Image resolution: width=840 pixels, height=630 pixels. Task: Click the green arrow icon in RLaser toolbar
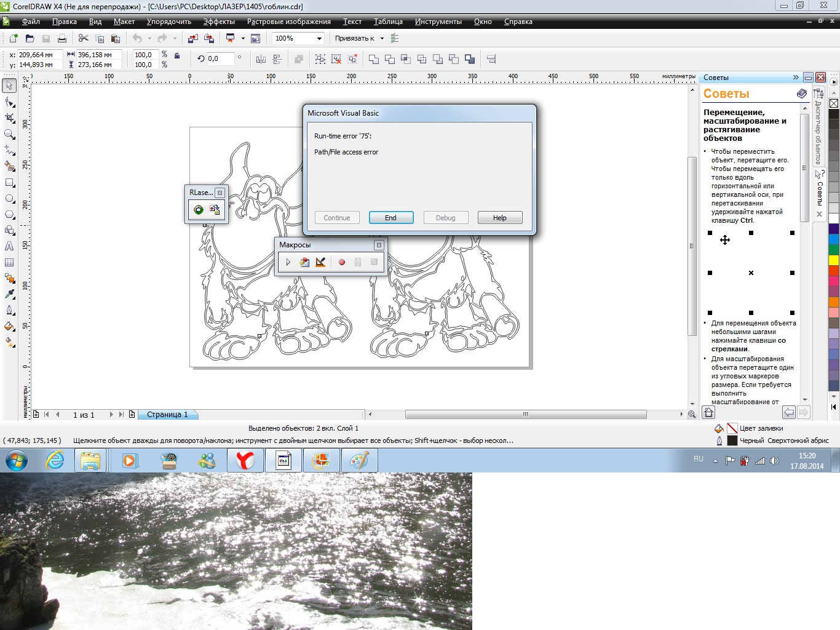coord(198,210)
